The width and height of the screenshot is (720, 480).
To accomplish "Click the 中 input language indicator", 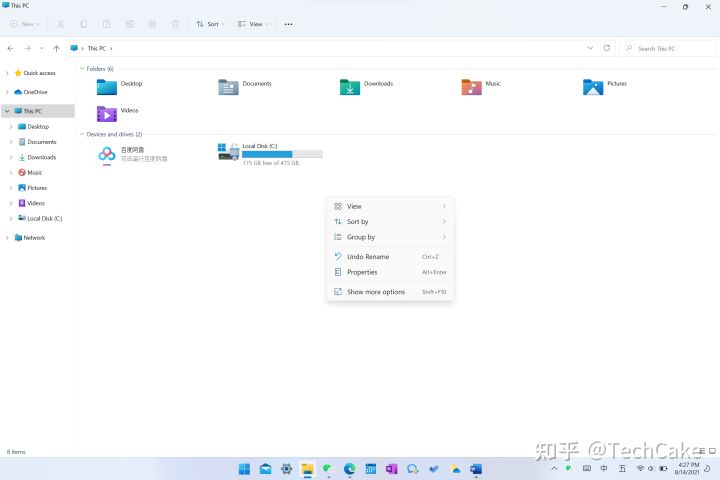I will click(604, 469).
